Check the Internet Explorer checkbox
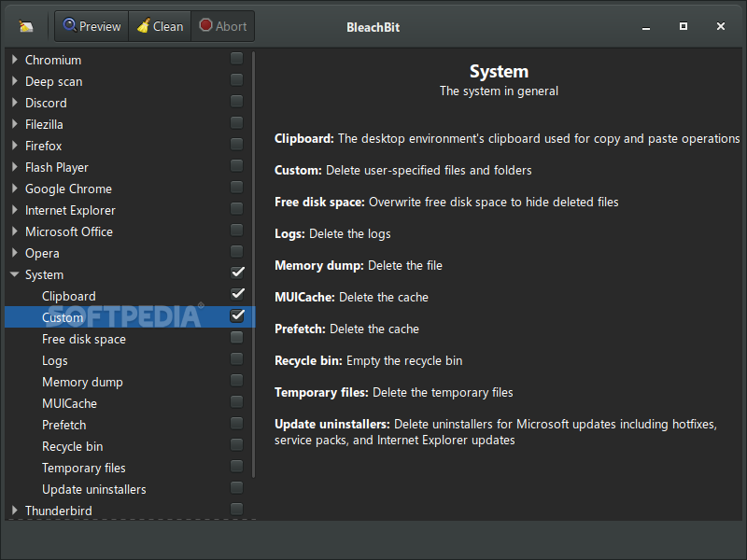747x560 pixels. coord(237,208)
